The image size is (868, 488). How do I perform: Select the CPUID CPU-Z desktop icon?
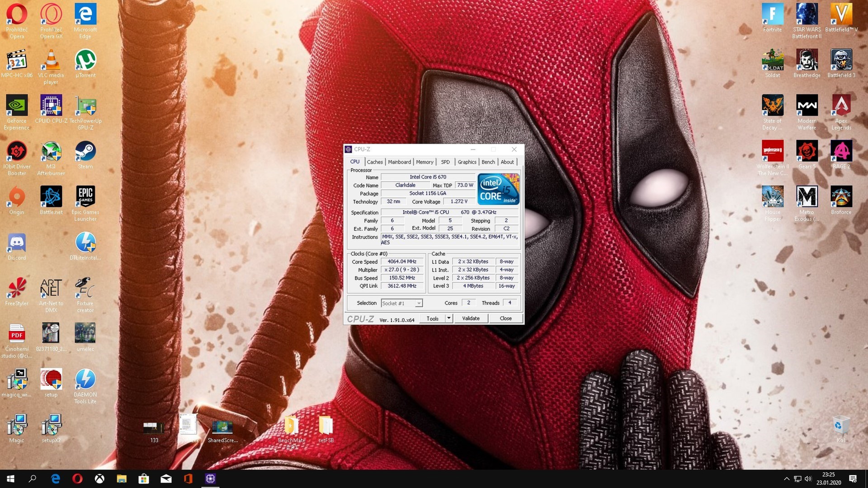(x=51, y=109)
